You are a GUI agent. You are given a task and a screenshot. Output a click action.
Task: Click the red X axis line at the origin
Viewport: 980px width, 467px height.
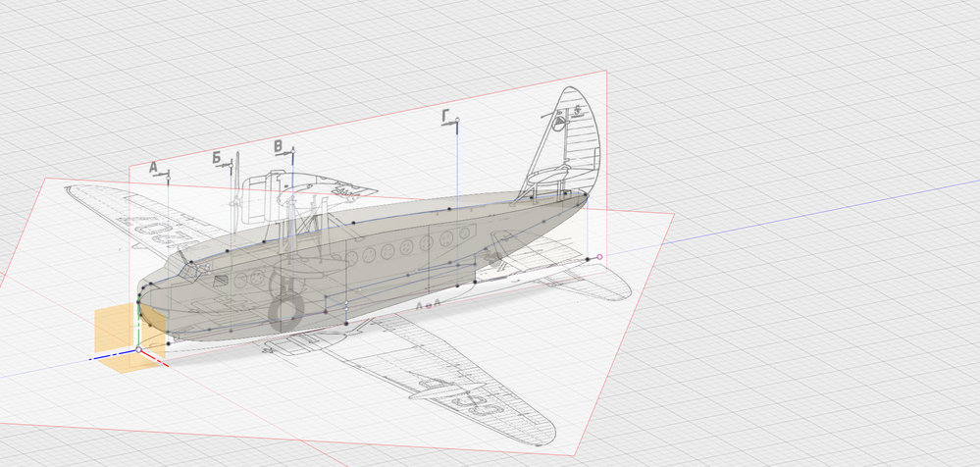[154, 357]
